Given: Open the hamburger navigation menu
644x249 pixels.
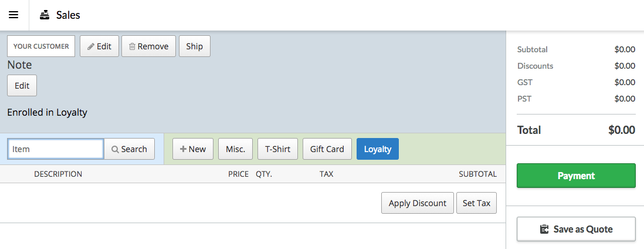Looking at the screenshot, I should 13,15.
